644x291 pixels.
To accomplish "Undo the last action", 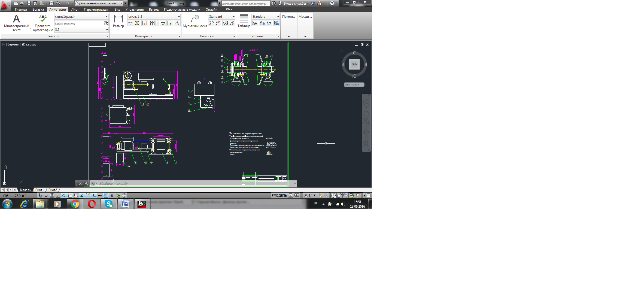I will tap(58, 3).
